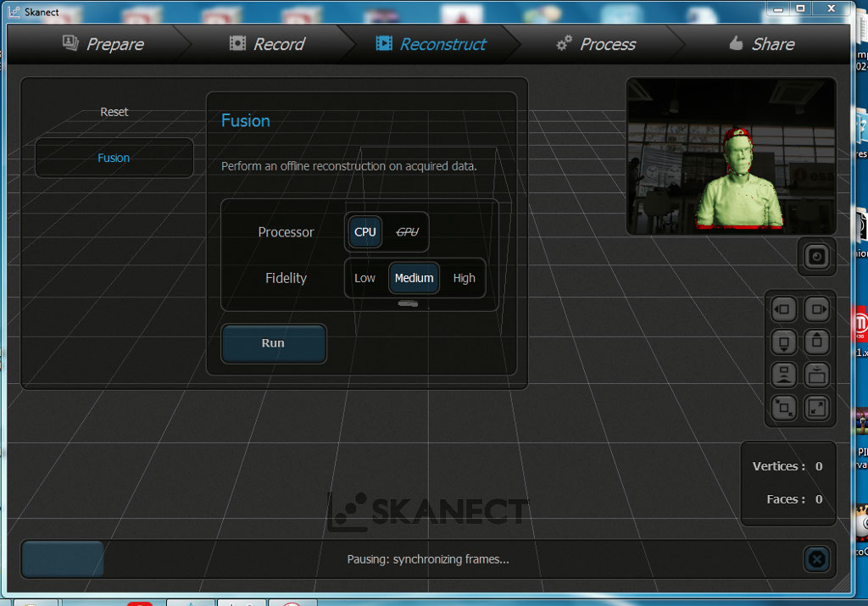Set fidelity to Low
This screenshot has width=868, height=606.
364,278
